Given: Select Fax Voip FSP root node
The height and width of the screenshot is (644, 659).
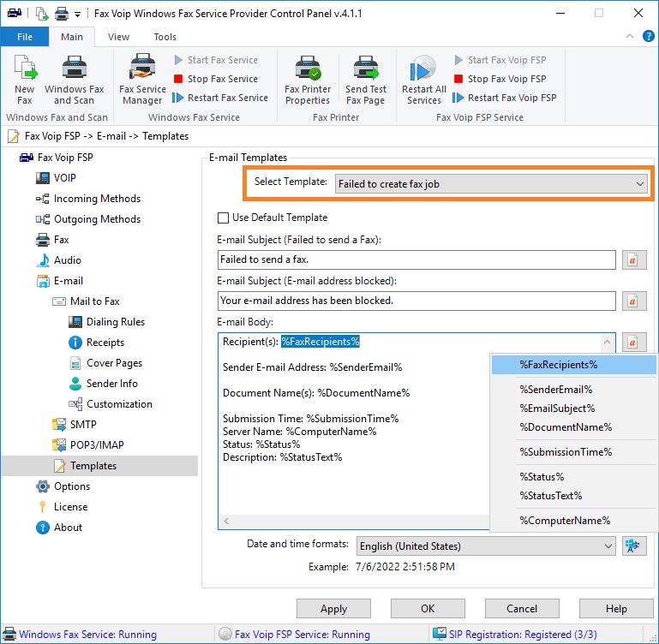Looking at the screenshot, I should pos(57,158).
